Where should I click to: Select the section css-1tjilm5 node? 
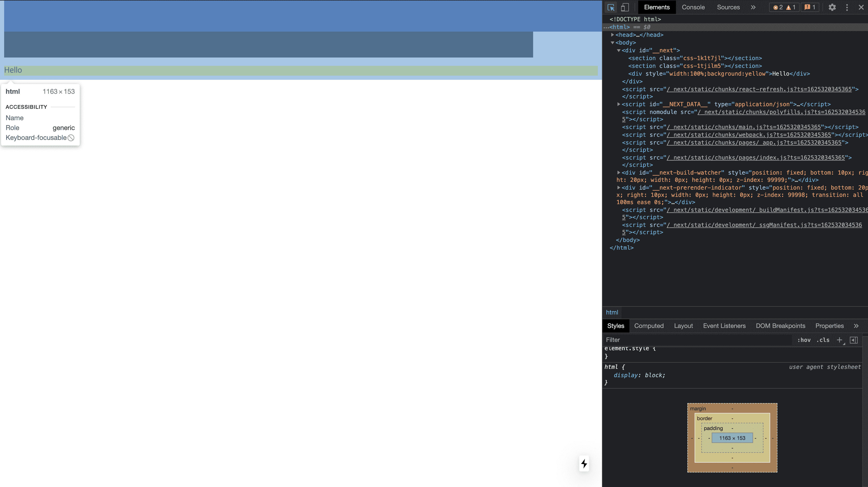[x=695, y=66]
